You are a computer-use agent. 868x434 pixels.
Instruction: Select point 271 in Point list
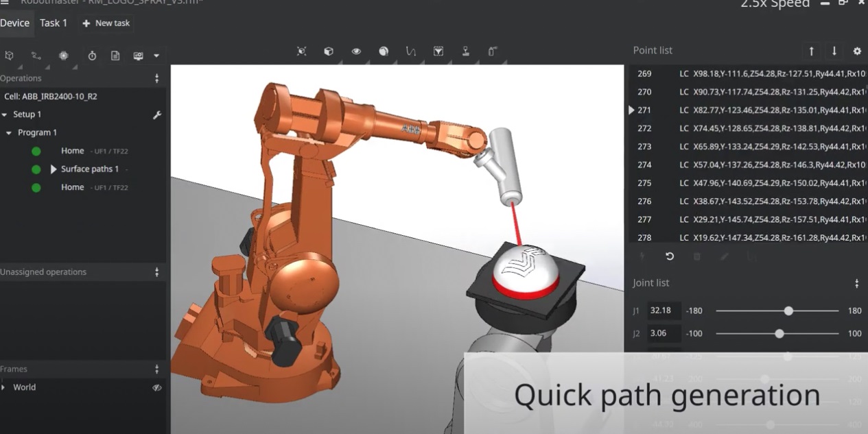[749, 110]
